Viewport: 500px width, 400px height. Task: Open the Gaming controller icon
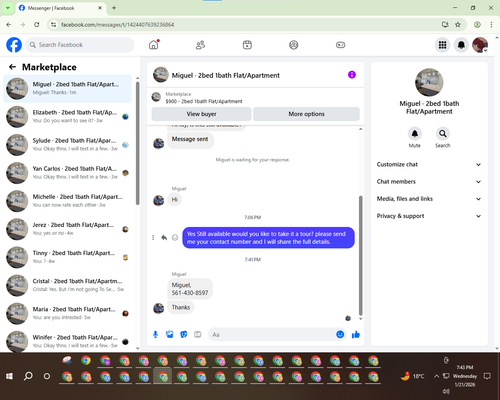[340, 45]
